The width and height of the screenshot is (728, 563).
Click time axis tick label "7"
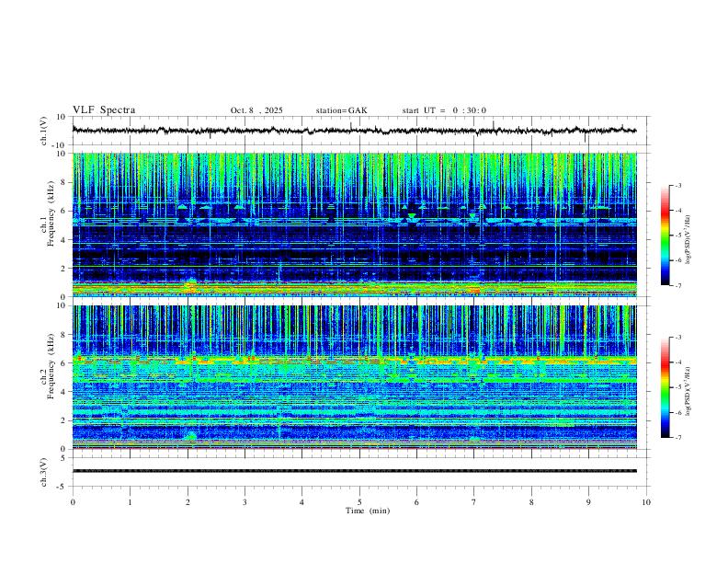474,502
